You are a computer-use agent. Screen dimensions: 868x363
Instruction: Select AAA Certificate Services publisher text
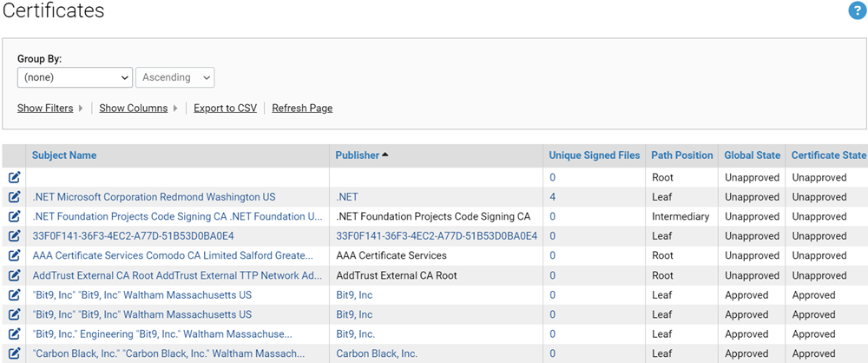391,255
